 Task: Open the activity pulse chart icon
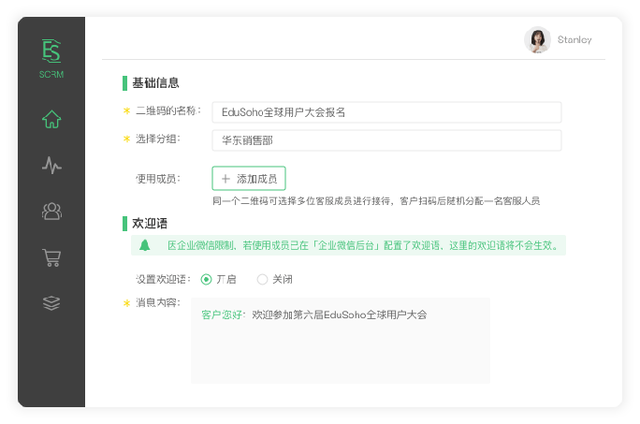51,165
